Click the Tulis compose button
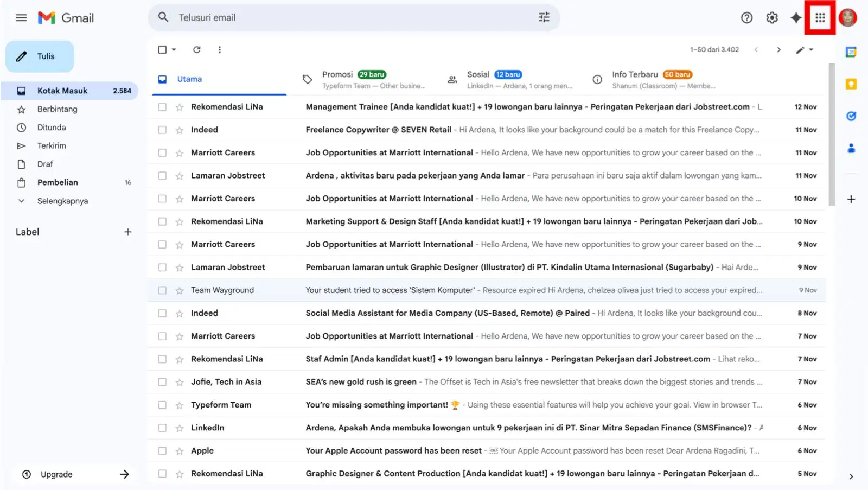This screenshot has width=868, height=490. (40, 56)
